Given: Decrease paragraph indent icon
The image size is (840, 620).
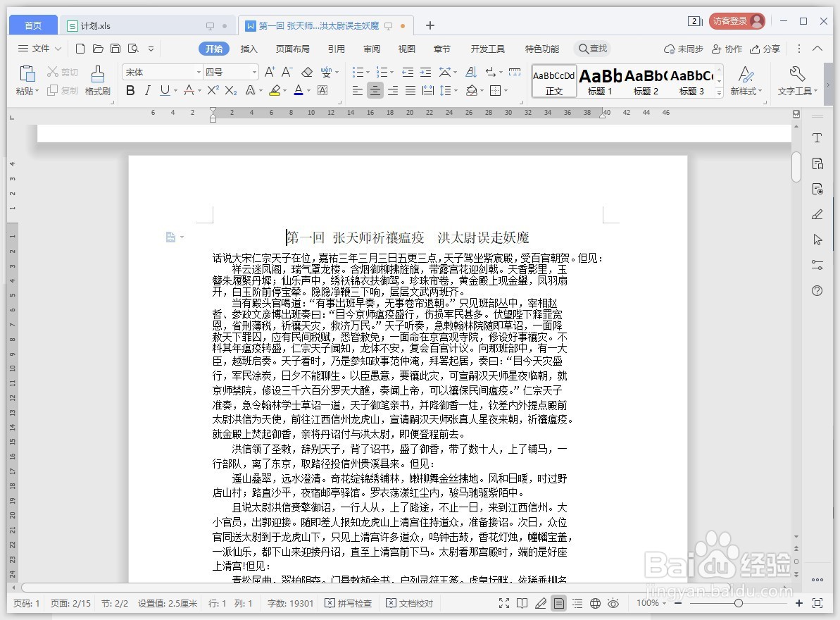Looking at the screenshot, I should coord(408,72).
